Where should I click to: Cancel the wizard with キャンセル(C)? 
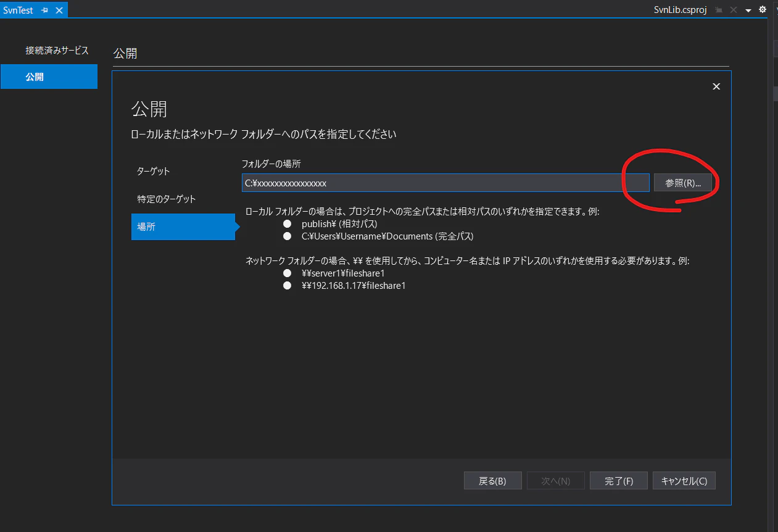pyautogui.click(x=684, y=480)
